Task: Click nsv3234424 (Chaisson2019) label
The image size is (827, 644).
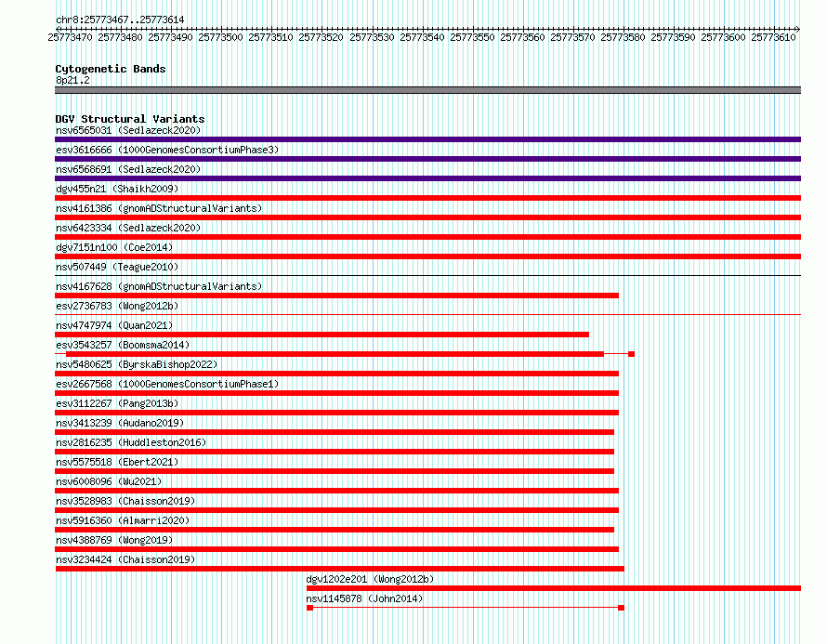Action: click(125, 559)
